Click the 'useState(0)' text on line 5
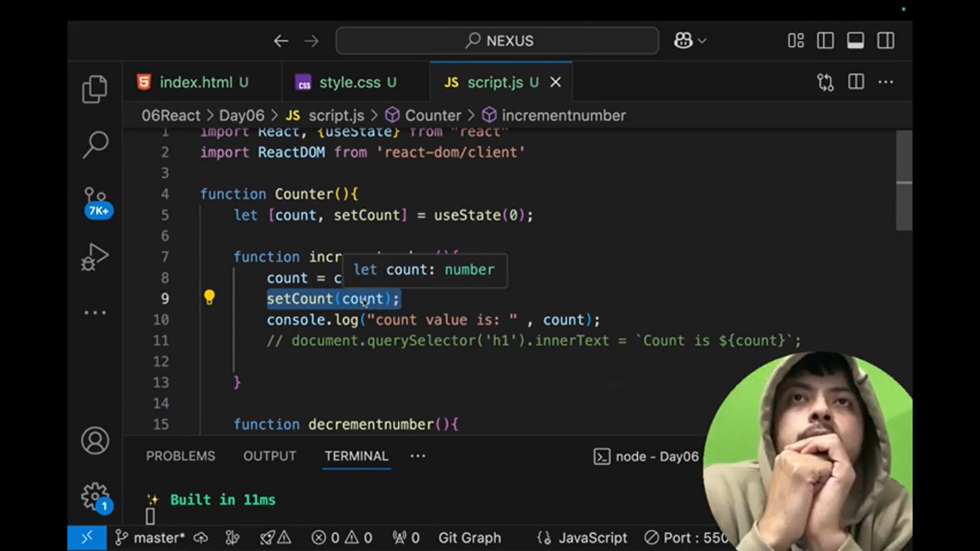The image size is (980, 551). (x=480, y=216)
